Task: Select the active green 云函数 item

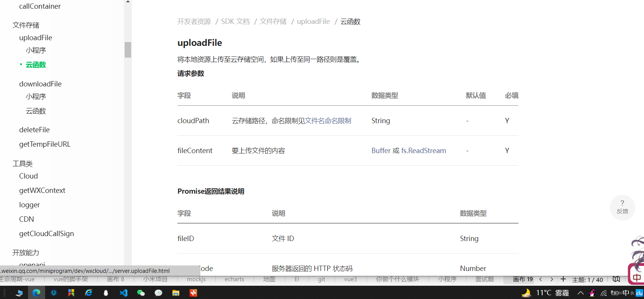Action: pyautogui.click(x=36, y=65)
